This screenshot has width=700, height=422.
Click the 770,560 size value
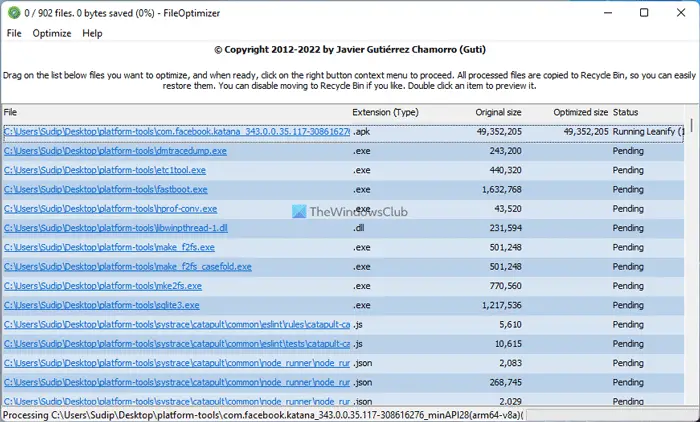click(505, 286)
